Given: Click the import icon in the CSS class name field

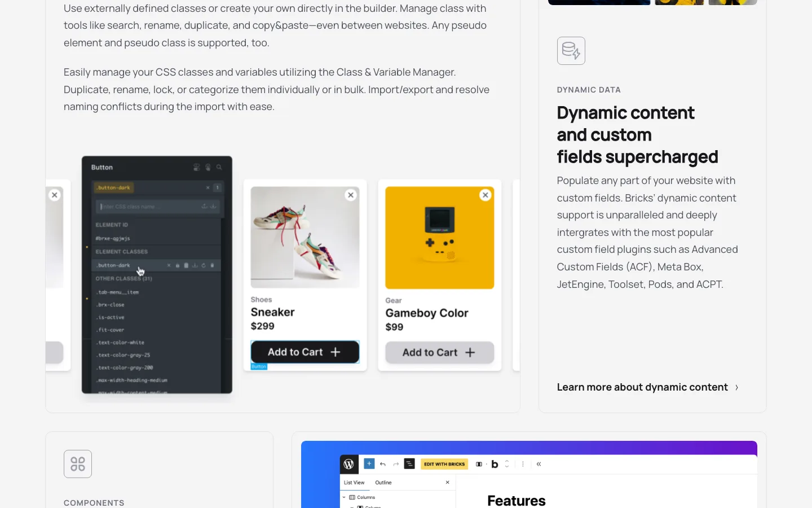Looking at the screenshot, I should point(213,206).
